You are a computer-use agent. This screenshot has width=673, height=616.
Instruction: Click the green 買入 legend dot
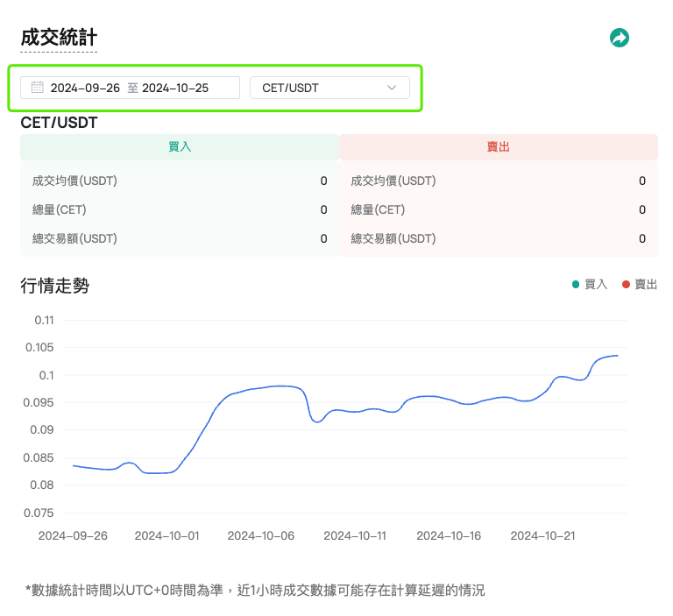[576, 284]
